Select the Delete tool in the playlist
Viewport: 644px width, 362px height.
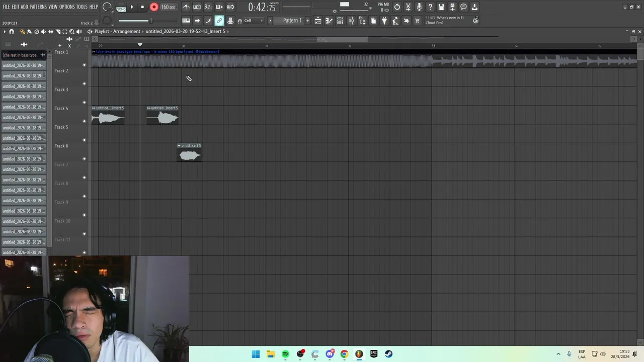pyautogui.click(x=36, y=32)
